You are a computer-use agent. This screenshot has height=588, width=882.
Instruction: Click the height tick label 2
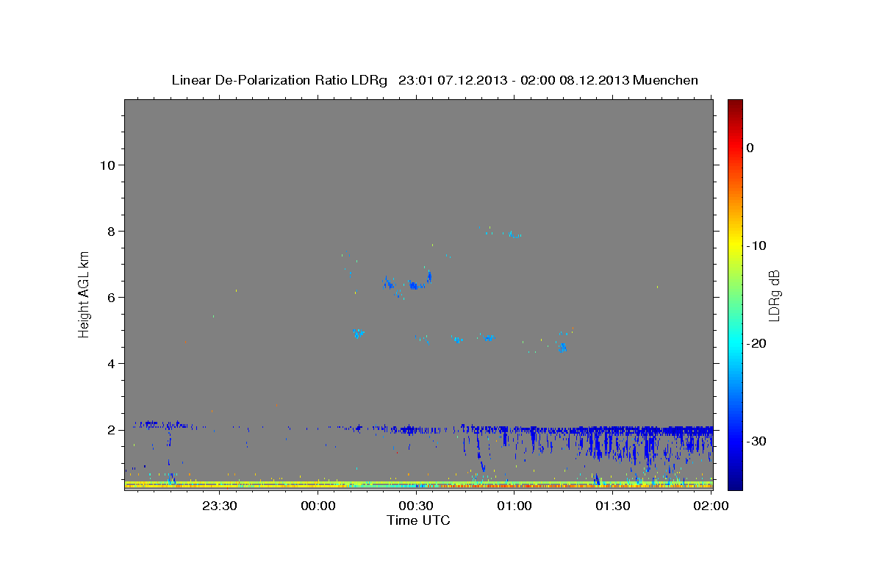coord(110,429)
